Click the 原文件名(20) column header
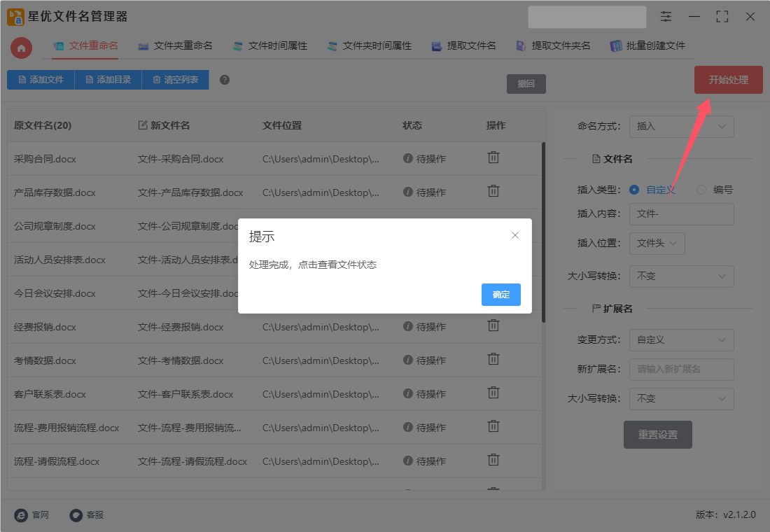 [x=43, y=125]
